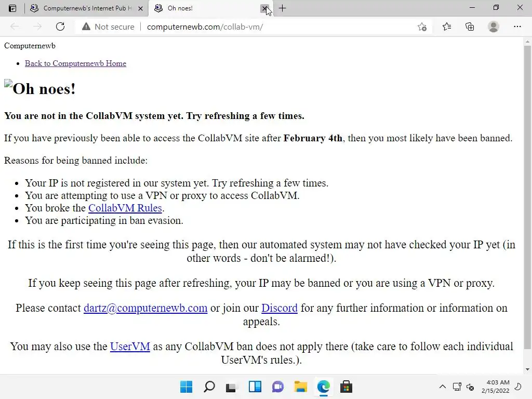Open the CollabVM Rules link
Viewport: 532px width, 399px height.
click(125, 208)
